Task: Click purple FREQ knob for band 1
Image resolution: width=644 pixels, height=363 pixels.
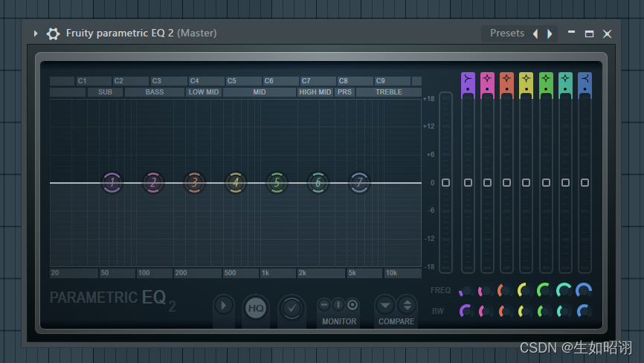Action: [x=466, y=291]
